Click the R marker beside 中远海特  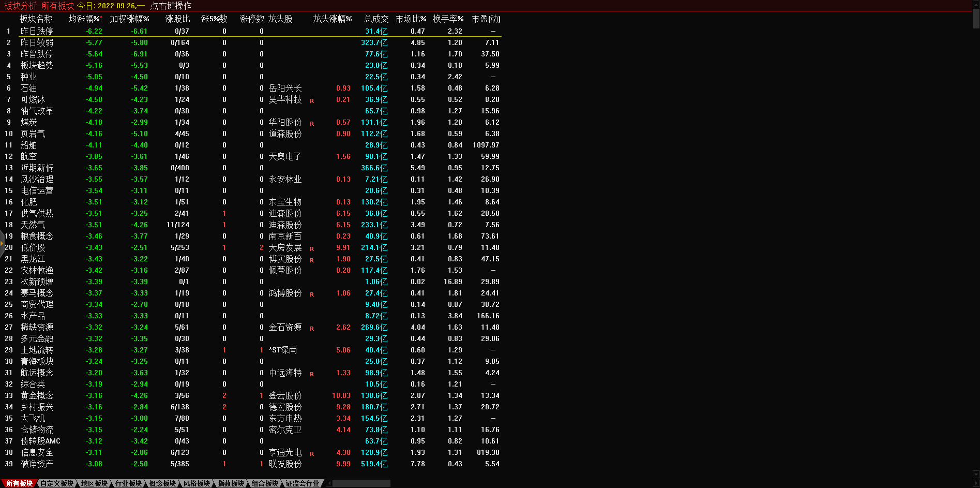tap(312, 374)
